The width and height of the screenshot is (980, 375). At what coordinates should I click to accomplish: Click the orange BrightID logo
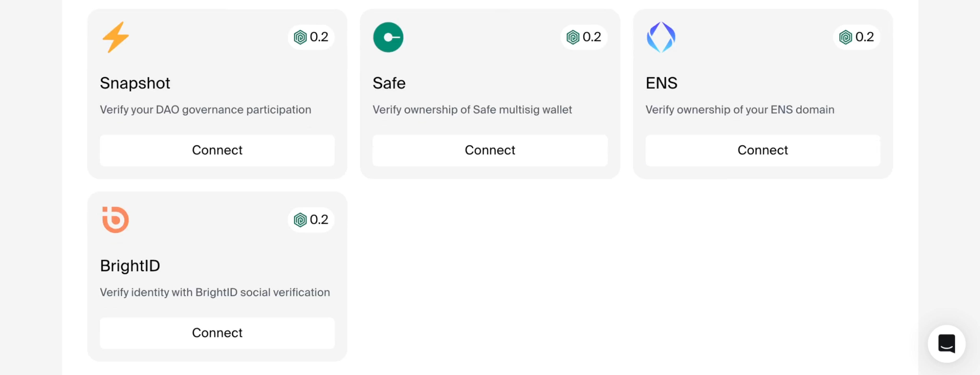(x=116, y=220)
